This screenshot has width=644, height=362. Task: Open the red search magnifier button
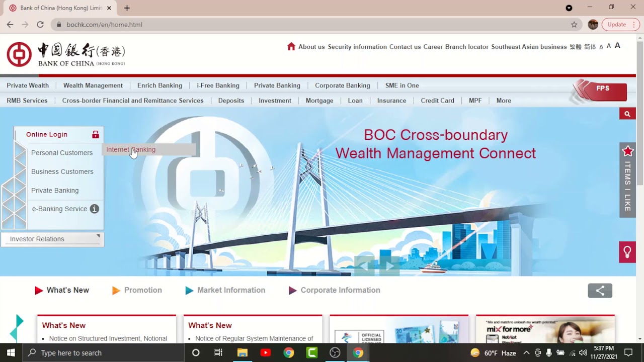(627, 114)
